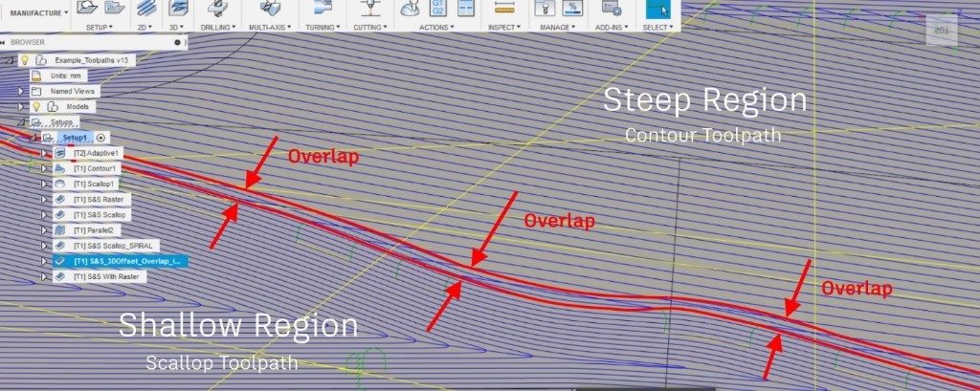This screenshot has width=980, height=391.
Task: Click the 2D milling toolpath icon
Action: pos(146,7)
